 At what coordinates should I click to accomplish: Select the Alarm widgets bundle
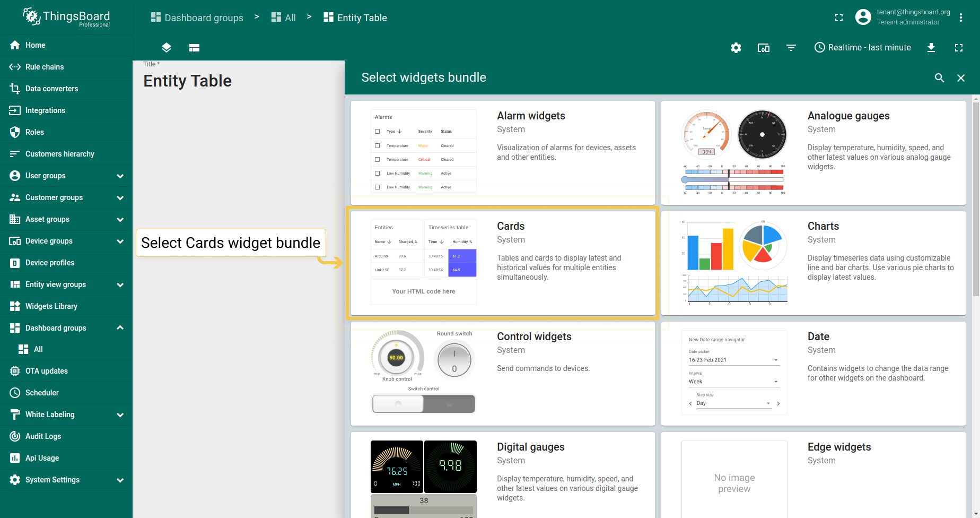coord(503,153)
